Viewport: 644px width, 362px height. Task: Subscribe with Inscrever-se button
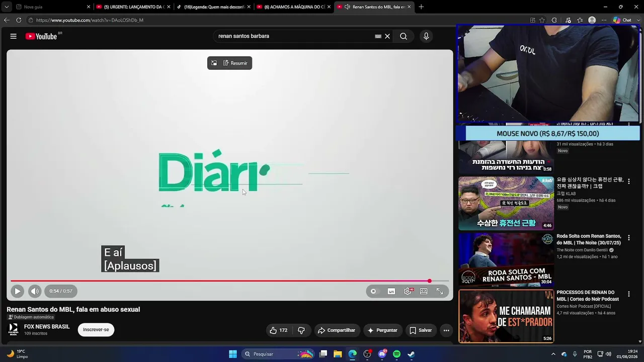click(96, 330)
